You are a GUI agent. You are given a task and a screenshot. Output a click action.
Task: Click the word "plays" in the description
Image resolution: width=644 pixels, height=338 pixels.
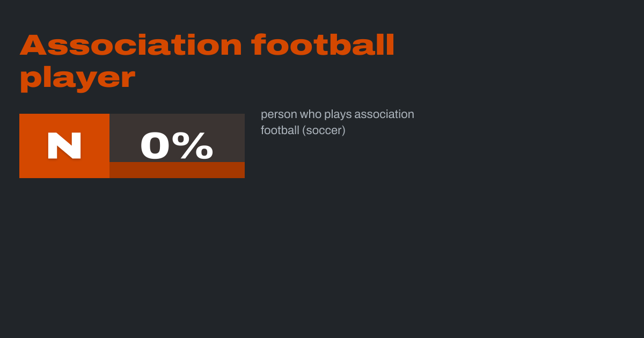pos(338,115)
